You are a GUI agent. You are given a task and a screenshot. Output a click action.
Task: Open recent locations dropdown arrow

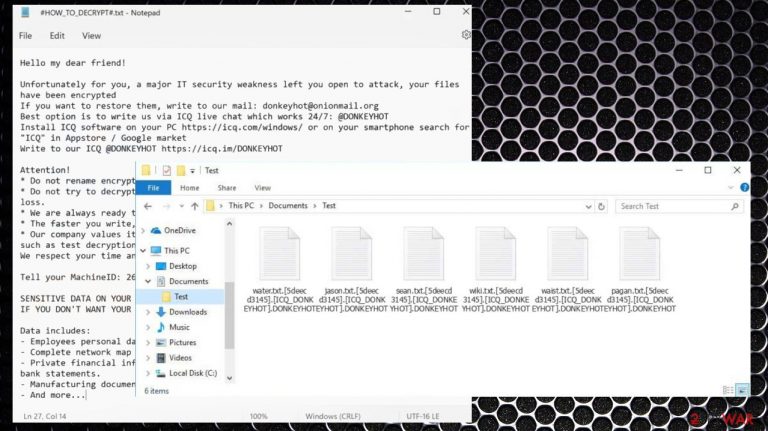[x=181, y=206]
